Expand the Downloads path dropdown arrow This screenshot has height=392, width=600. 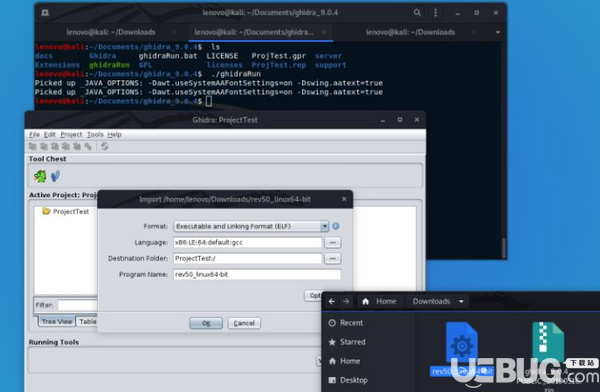pos(461,302)
